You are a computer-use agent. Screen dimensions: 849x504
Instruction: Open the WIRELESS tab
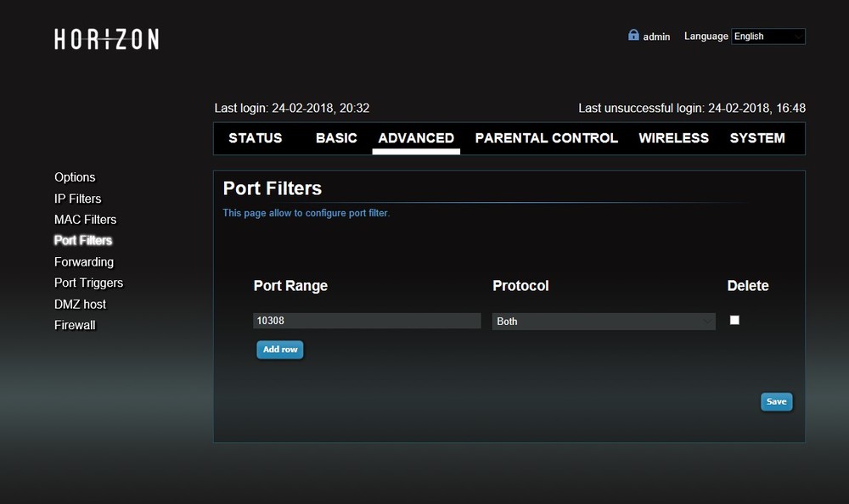point(673,138)
